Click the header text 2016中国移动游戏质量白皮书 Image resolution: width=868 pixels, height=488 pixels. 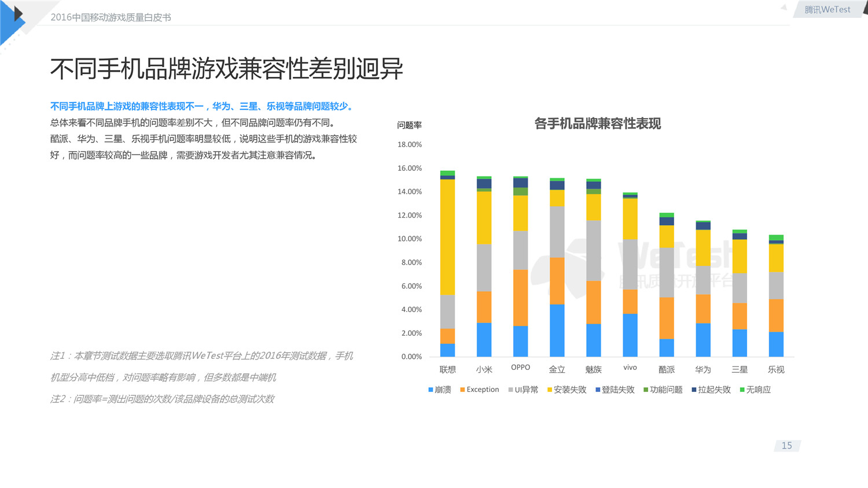(x=111, y=17)
